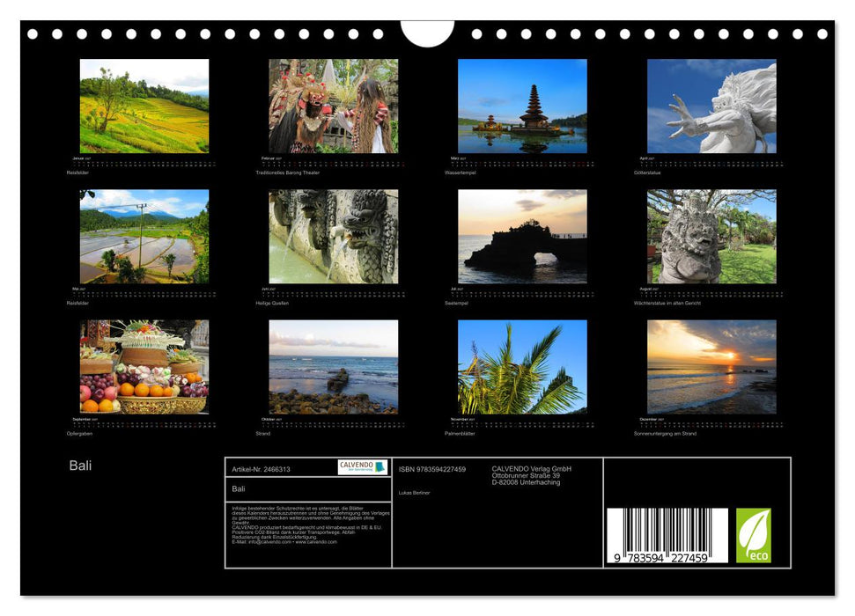The width and height of the screenshot is (855, 616).
Task: Open the fruit offerings photo
Action: pos(144,367)
